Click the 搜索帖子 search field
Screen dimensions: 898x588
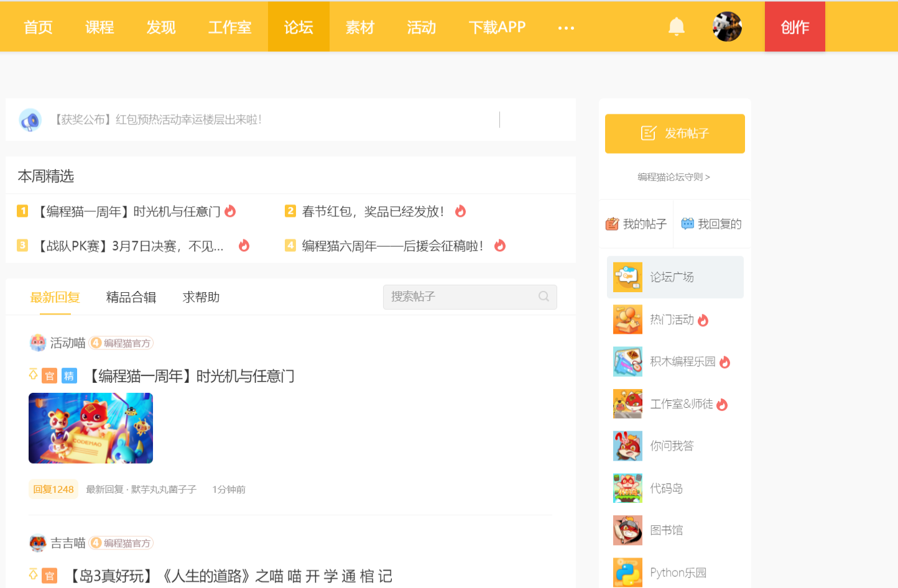(x=470, y=297)
